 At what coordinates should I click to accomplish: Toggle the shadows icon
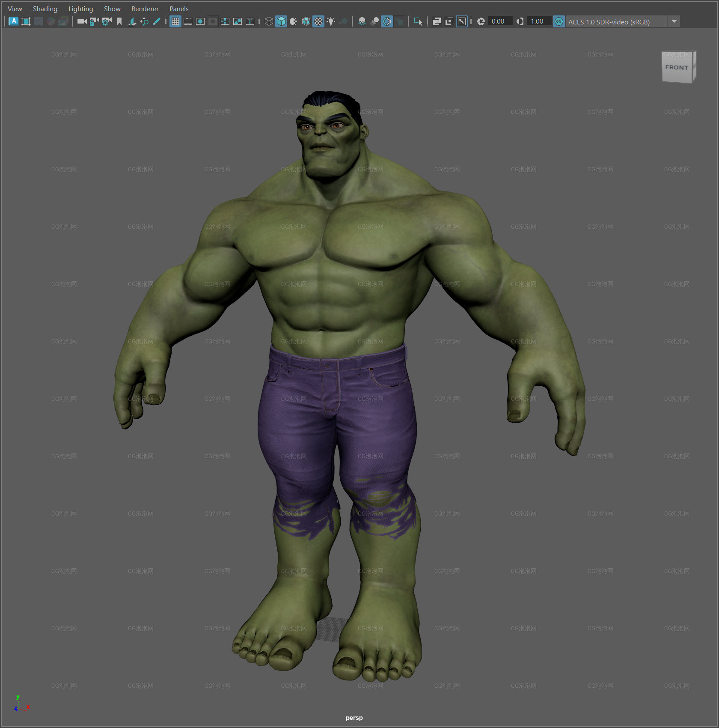click(x=343, y=21)
